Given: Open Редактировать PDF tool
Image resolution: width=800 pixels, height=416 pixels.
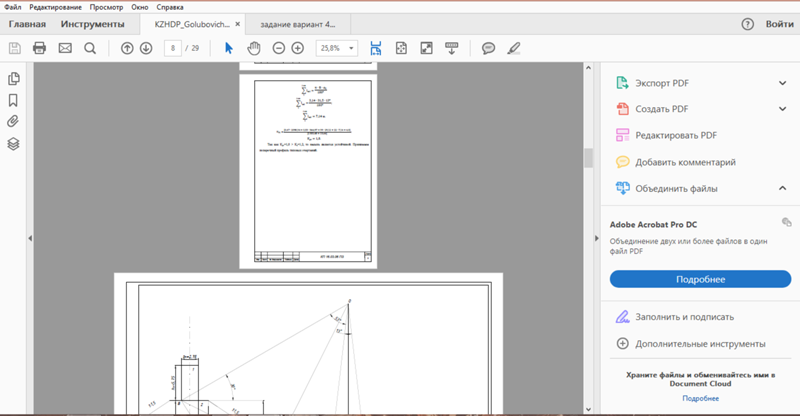Looking at the screenshot, I should point(676,135).
